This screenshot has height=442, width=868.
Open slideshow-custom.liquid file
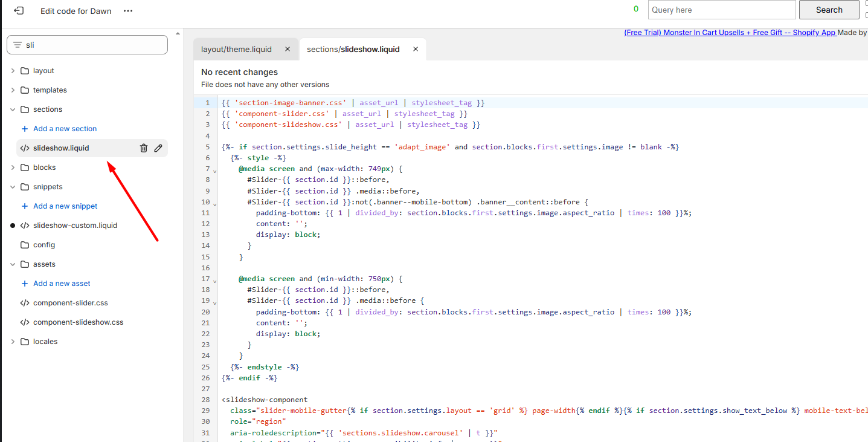[x=76, y=226]
